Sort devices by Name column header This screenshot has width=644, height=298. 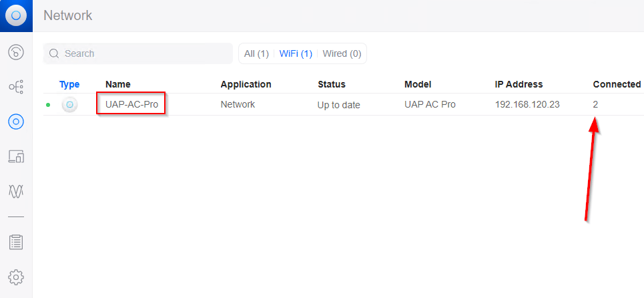(118, 84)
